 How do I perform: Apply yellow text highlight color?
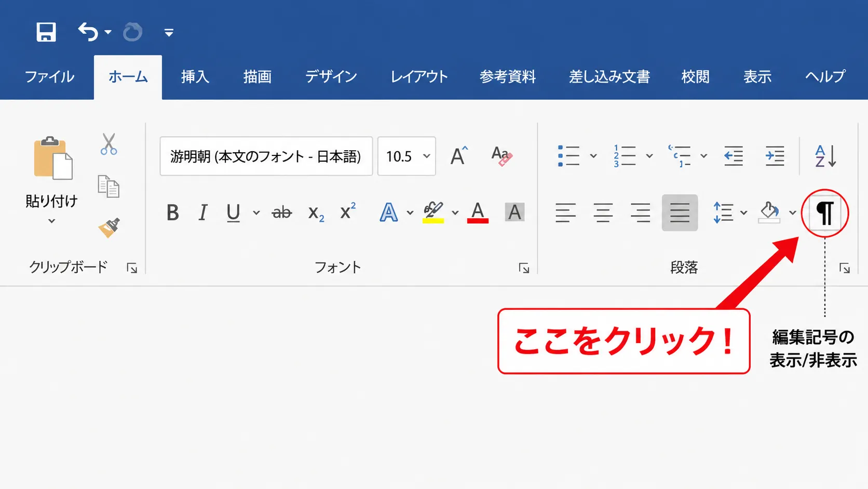click(x=433, y=212)
